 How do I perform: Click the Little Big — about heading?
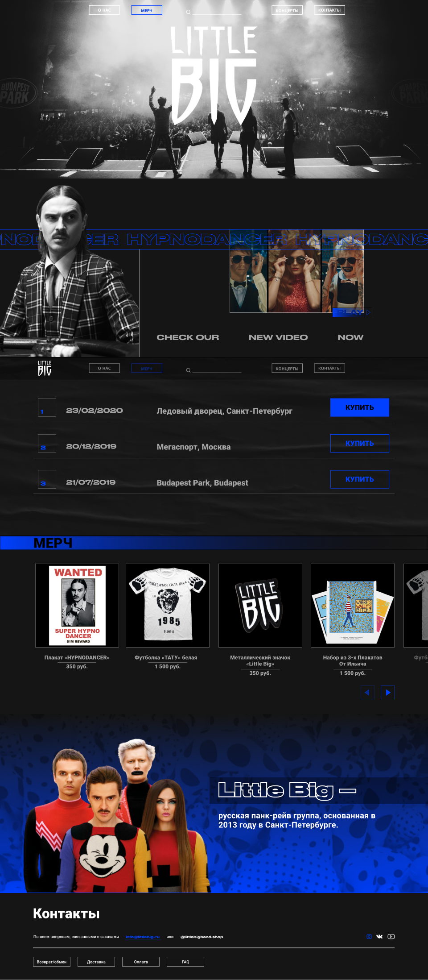click(287, 790)
